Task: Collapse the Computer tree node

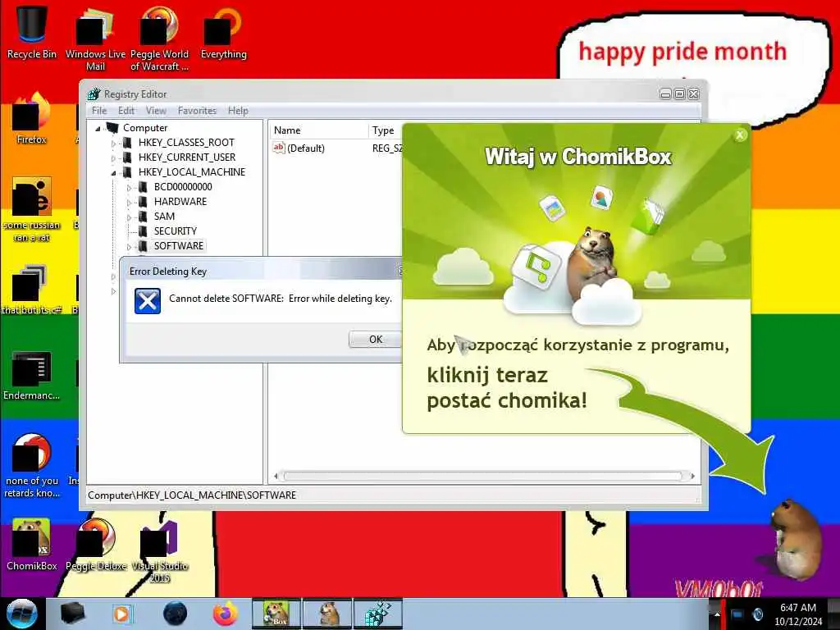Action: [98, 129]
